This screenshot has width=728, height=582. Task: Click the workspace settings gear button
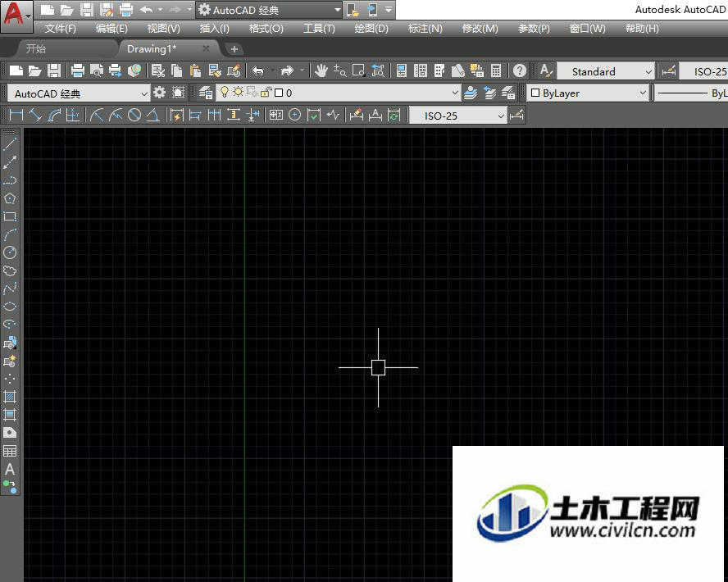[159, 93]
